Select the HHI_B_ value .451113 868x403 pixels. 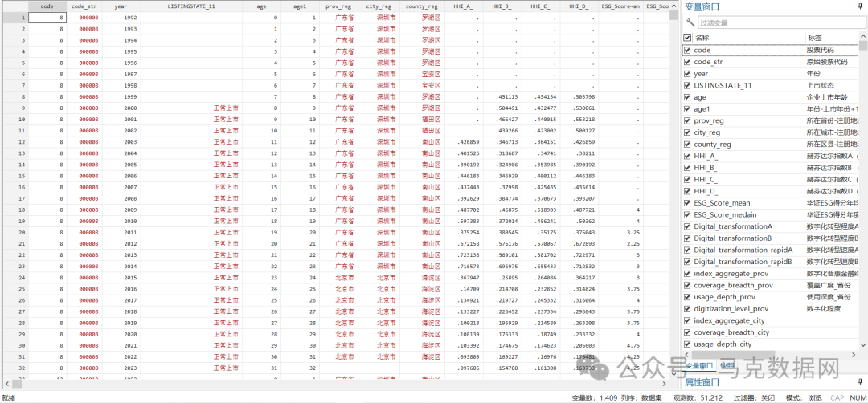[x=502, y=97]
